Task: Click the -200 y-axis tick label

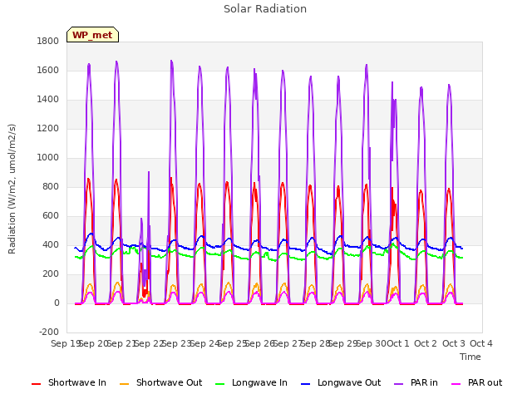Action: pyautogui.click(x=49, y=332)
